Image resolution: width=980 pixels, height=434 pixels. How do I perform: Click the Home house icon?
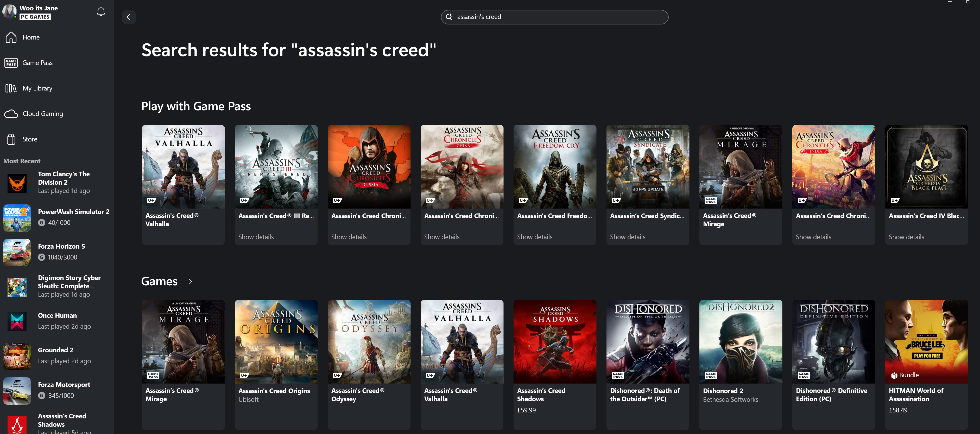click(11, 37)
